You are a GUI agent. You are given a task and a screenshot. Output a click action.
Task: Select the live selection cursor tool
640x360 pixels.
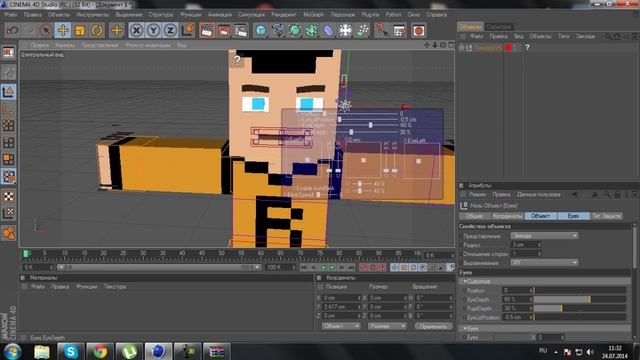tap(45, 31)
